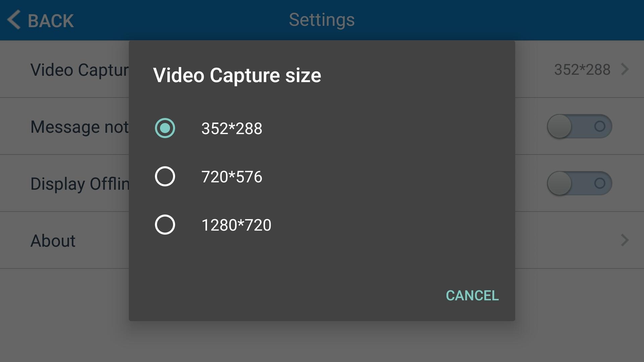644x362 pixels.
Task: Open Video Capture size chevron arrow
Action: point(625,69)
